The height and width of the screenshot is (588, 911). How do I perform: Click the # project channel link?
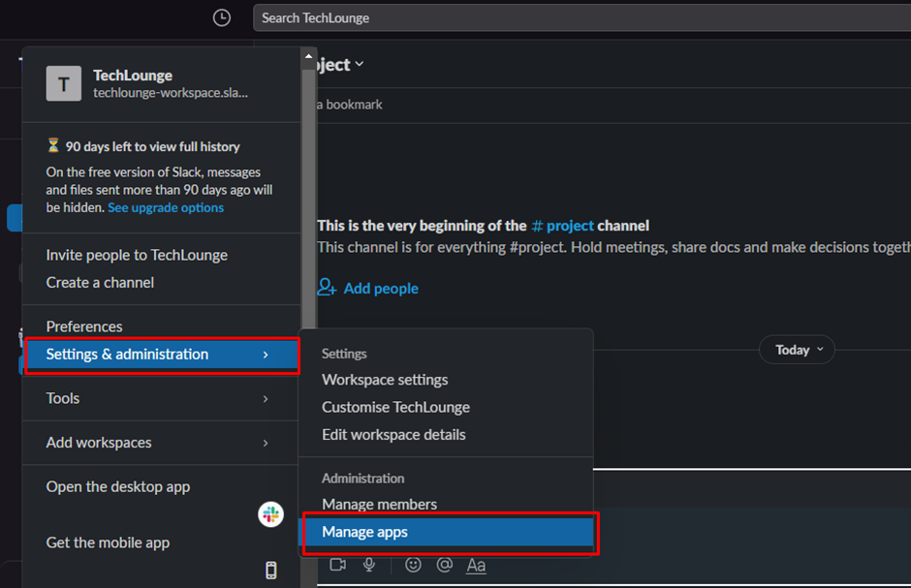[x=562, y=225]
